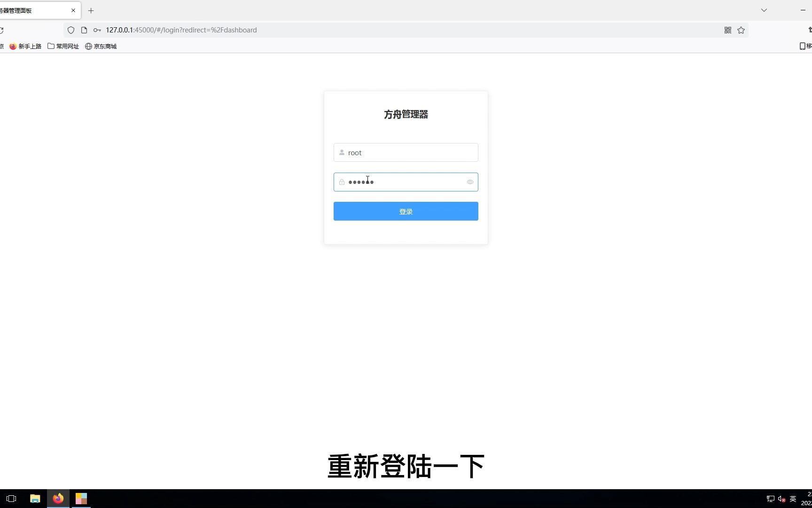
Task: Open the tab list dropdown chevron
Action: click(764, 10)
